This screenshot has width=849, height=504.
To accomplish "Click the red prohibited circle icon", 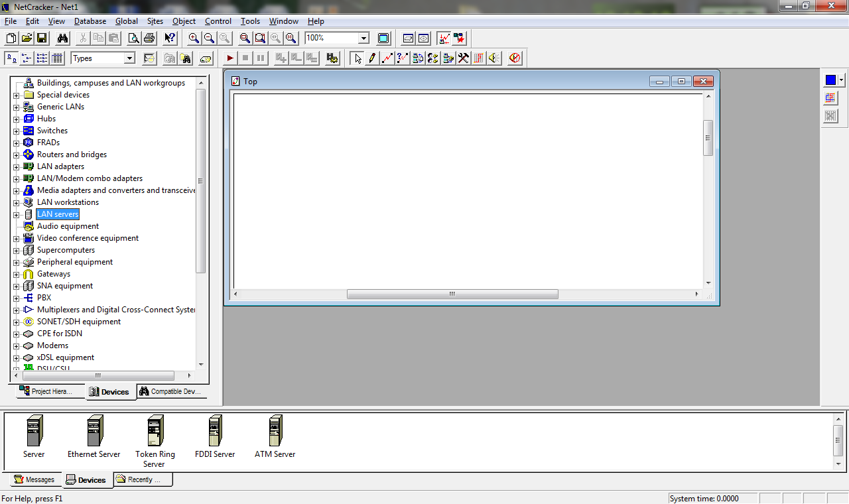I will click(515, 58).
